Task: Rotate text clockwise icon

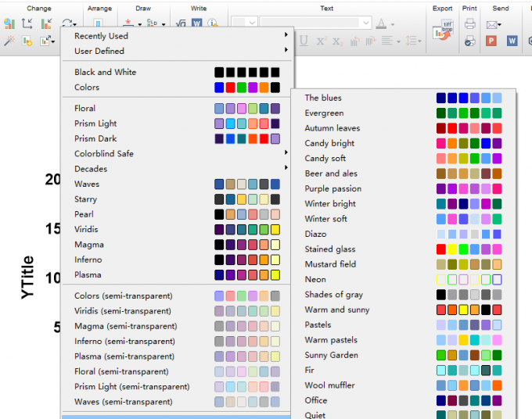Action: pyautogui.click(x=371, y=41)
